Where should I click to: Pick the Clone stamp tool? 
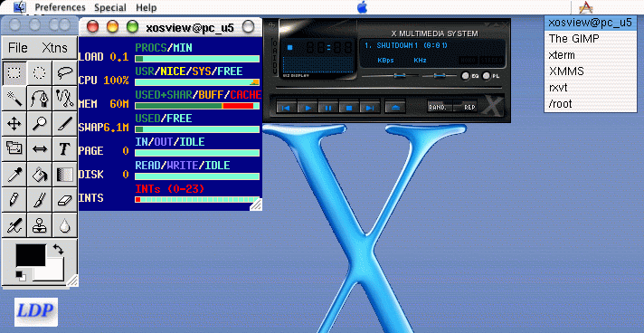point(40,225)
